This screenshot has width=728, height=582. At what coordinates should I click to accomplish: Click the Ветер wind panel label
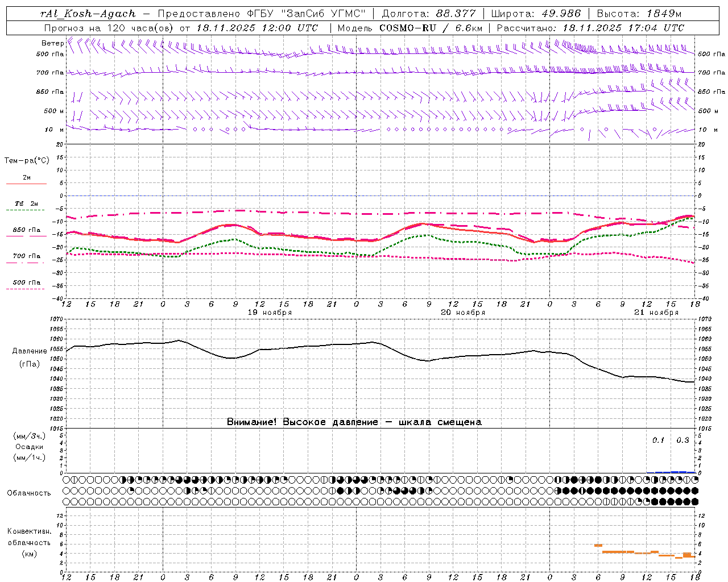[x=52, y=43]
